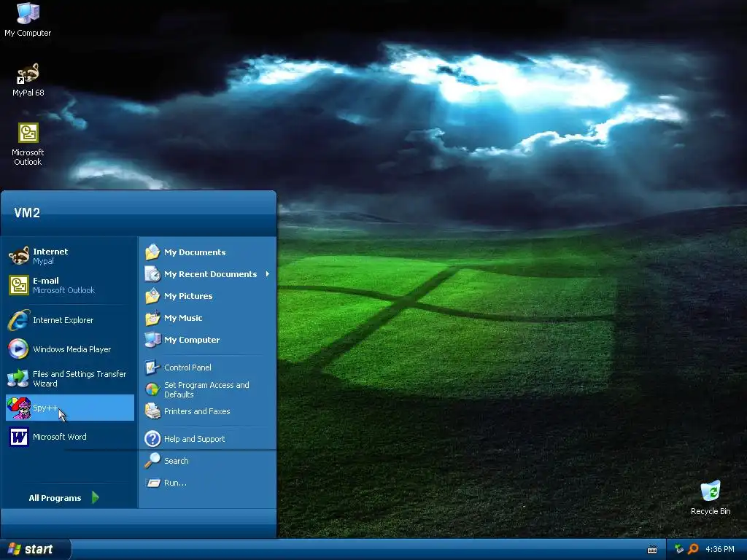This screenshot has height=560, width=747.
Task: Choose Windows Media Player menu entry
Action: [x=70, y=349]
